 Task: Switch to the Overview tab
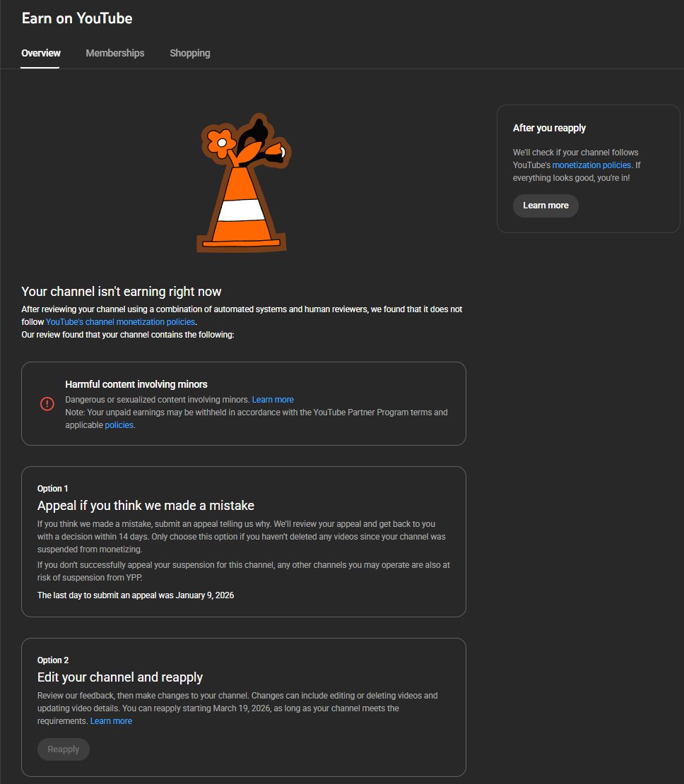pos(40,53)
